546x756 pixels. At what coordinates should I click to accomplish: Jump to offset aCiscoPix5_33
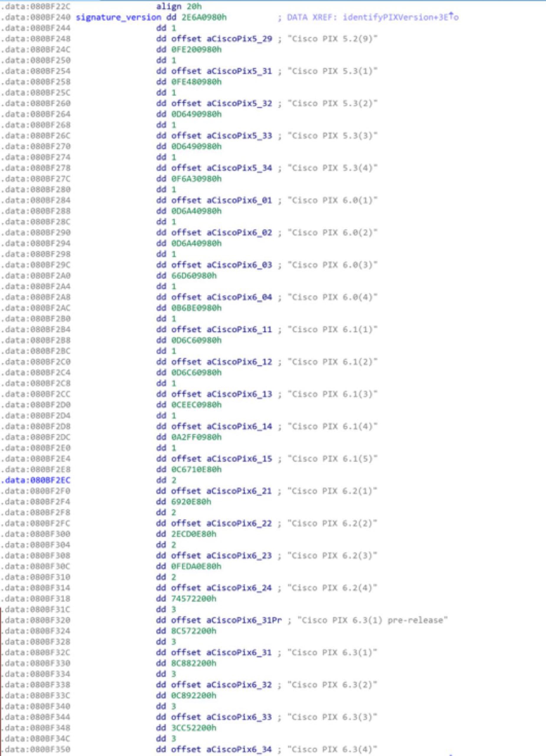tap(239, 136)
